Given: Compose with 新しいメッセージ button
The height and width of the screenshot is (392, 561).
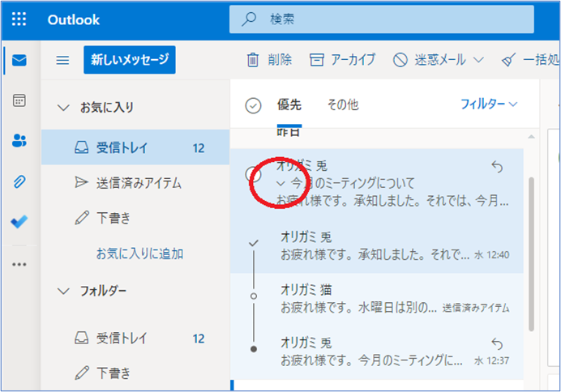Looking at the screenshot, I should (x=130, y=60).
